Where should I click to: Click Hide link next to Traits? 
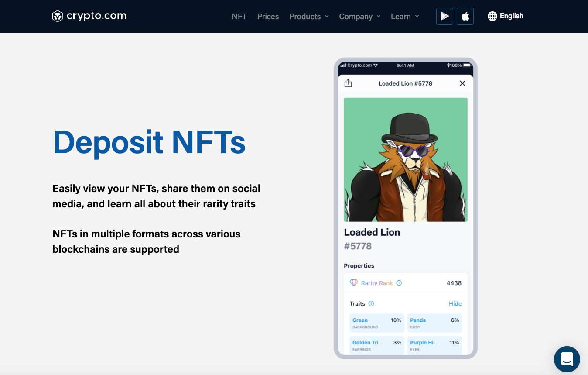pyautogui.click(x=455, y=303)
